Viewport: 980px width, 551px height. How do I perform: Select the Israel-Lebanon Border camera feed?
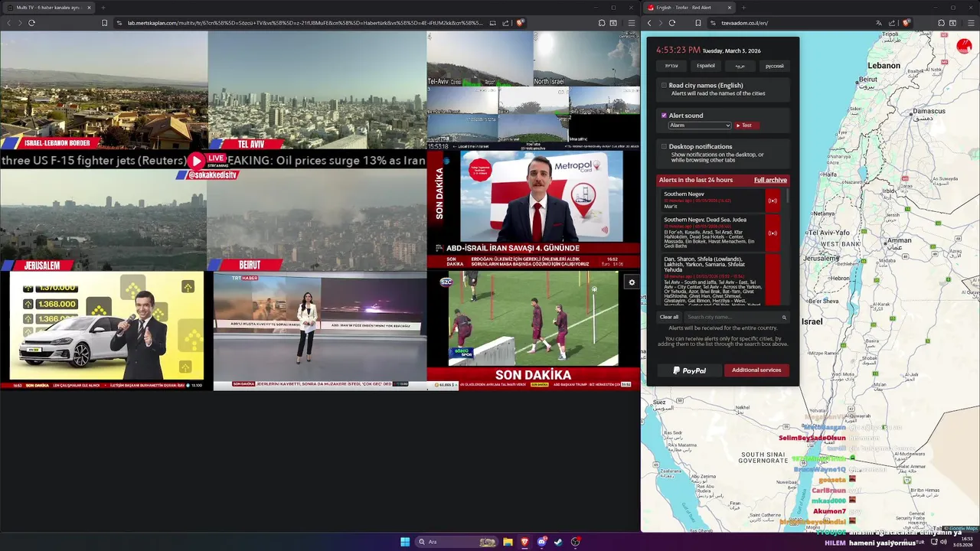[104, 90]
